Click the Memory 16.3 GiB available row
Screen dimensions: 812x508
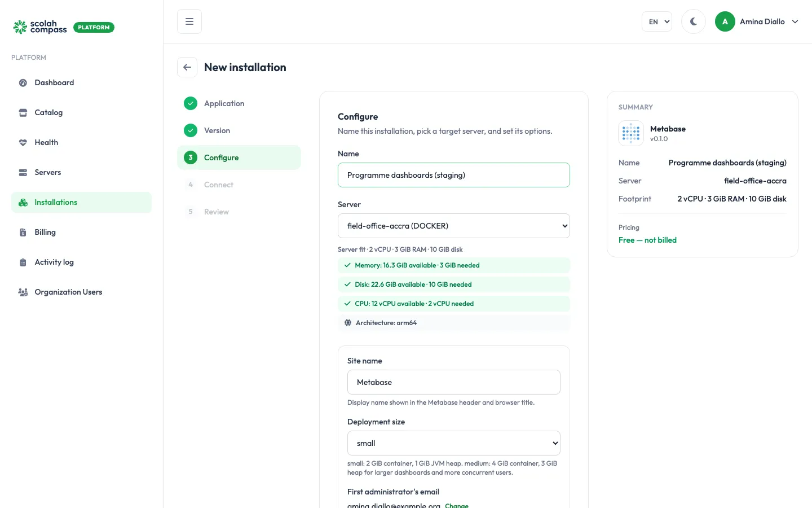tap(454, 265)
